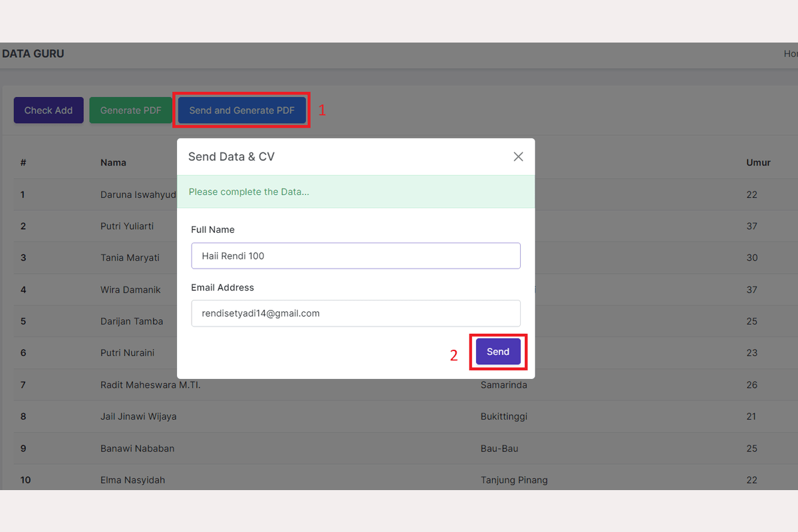Select the Banawi Nababan entry
Screen dimensions: 798x532
click(137, 448)
